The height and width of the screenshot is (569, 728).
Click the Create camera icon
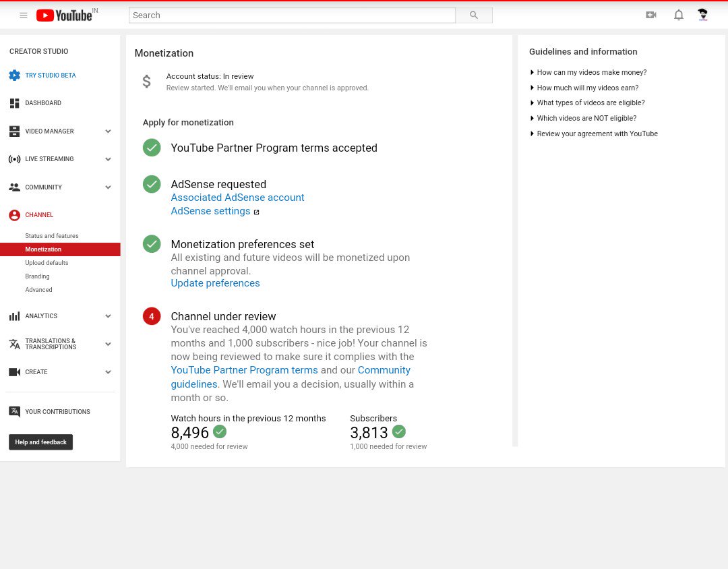(x=14, y=372)
